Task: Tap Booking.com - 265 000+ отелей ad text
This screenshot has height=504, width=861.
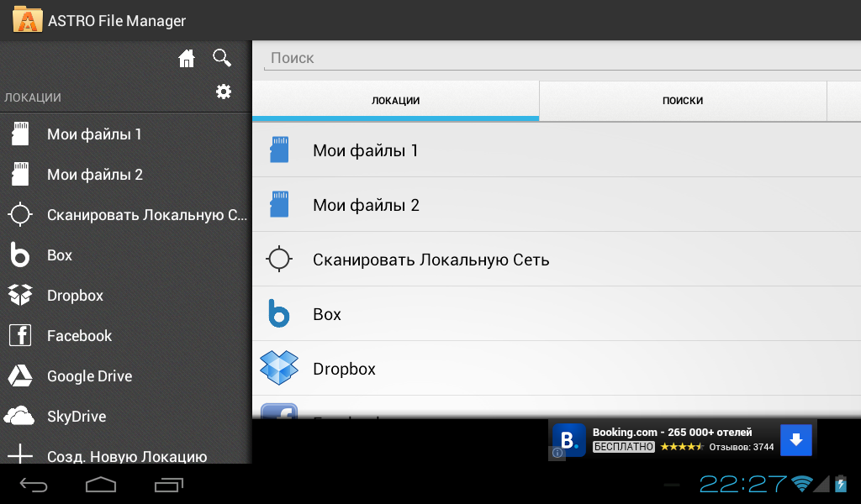Action: [672, 432]
